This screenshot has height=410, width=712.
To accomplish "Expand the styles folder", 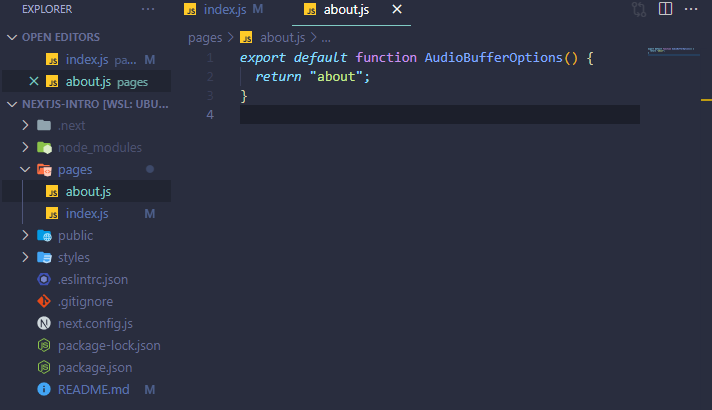I will click(26, 258).
